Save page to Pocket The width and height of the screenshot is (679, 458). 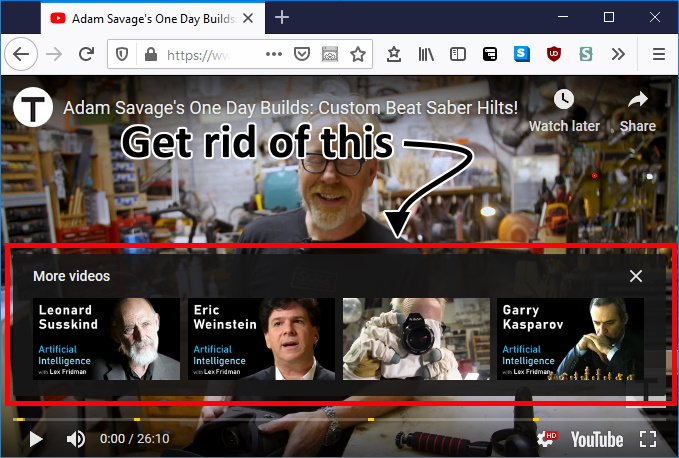[302, 54]
